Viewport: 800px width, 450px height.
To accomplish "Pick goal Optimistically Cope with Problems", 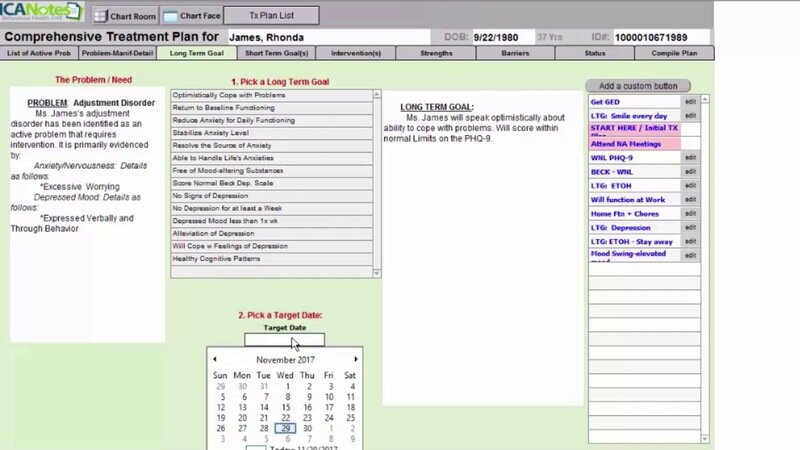I will (271, 95).
